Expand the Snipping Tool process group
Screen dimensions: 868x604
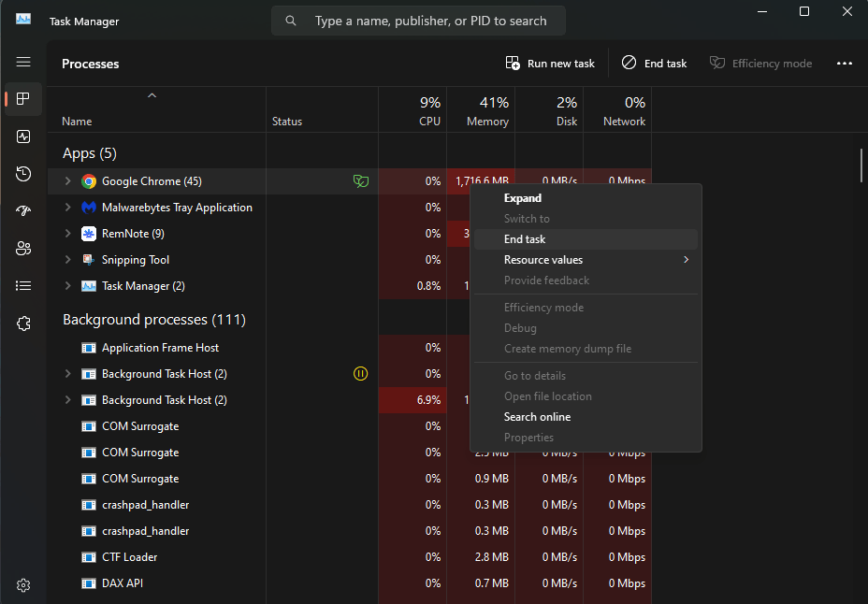(x=67, y=260)
